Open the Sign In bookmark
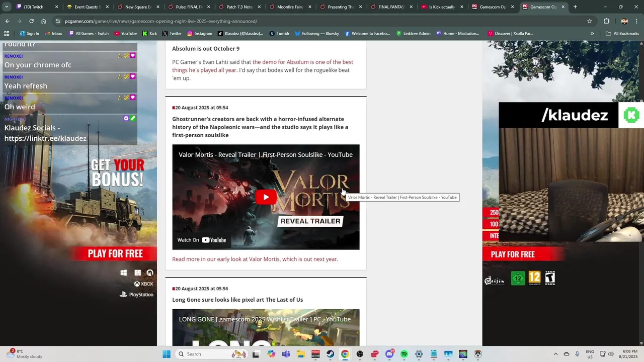Screen dimensions: 644x362 click(x=29, y=34)
